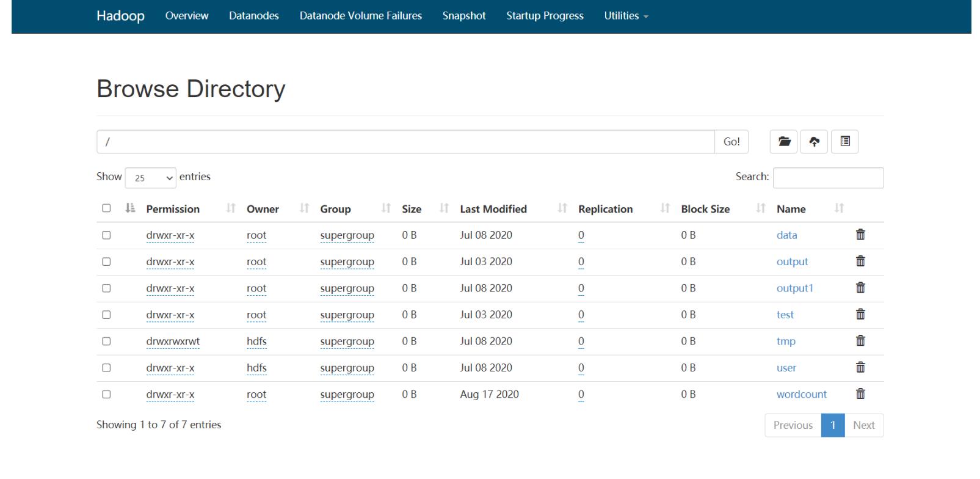Click page number 1 button
This screenshot has width=980, height=479.
click(833, 425)
